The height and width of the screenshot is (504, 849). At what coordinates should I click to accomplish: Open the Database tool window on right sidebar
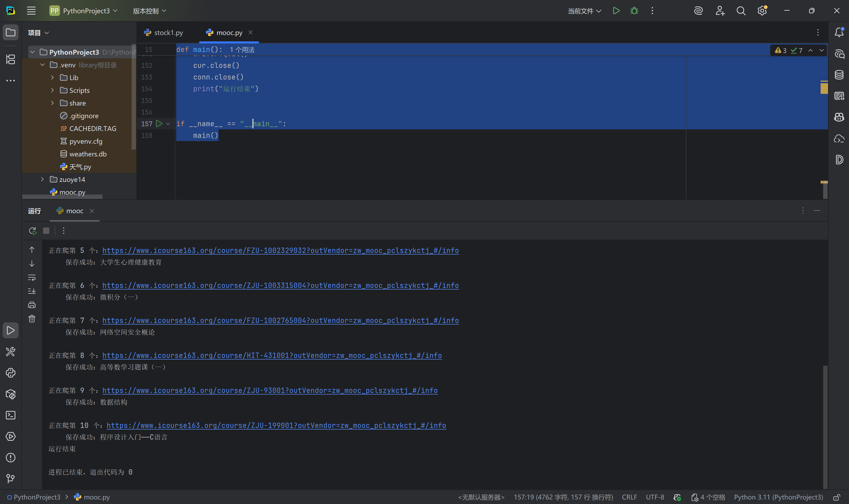click(x=839, y=75)
